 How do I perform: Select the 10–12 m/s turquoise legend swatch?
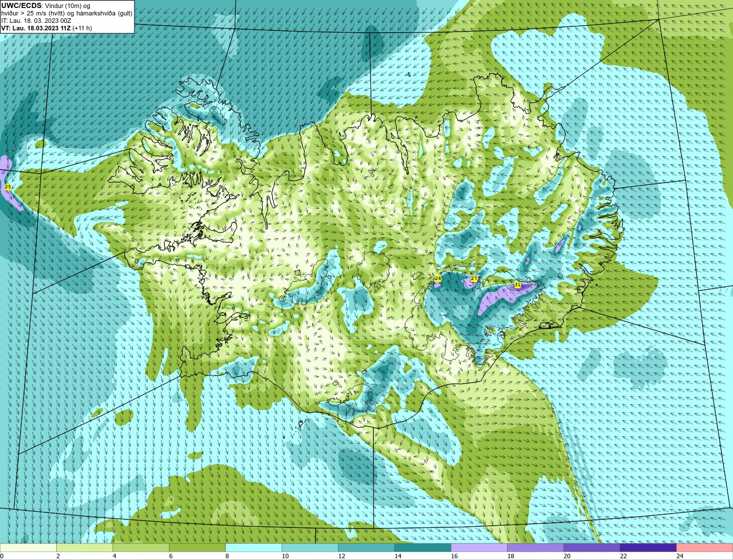pyautogui.click(x=310, y=548)
